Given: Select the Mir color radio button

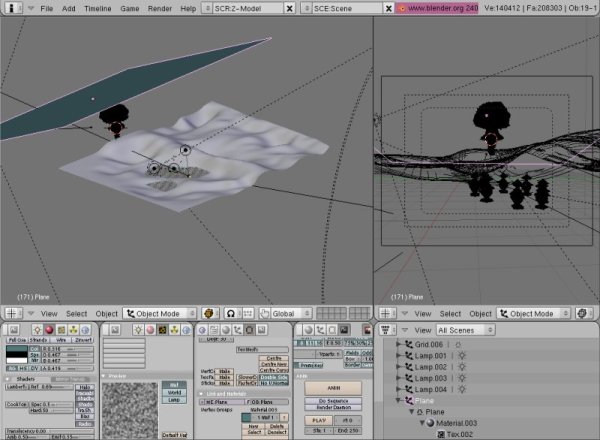Looking at the screenshot, I should pos(34,360).
